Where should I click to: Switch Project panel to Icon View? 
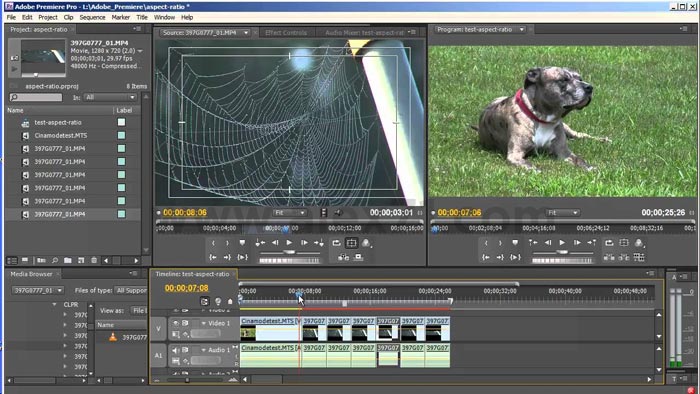click(25, 260)
